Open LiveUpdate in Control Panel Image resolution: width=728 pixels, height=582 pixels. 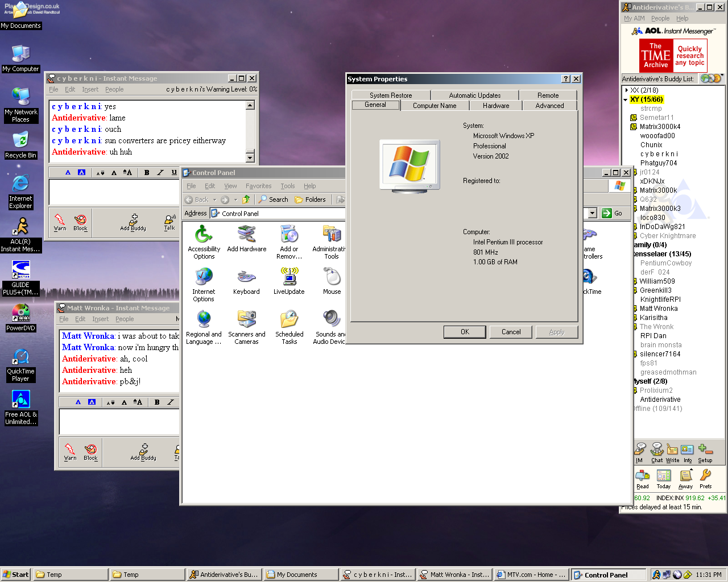[289, 281]
